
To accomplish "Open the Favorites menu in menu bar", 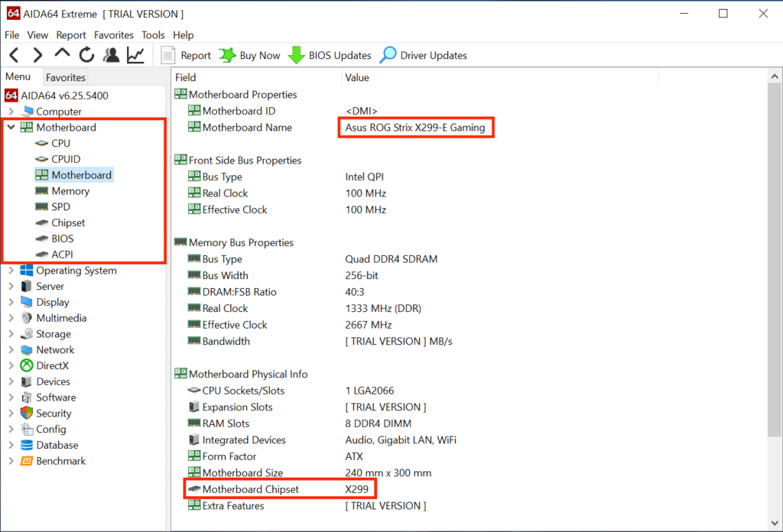I will pyautogui.click(x=114, y=35).
